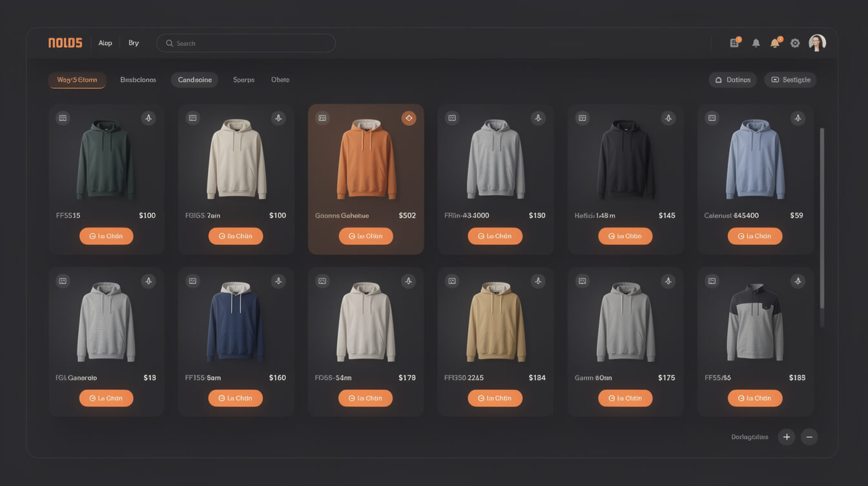Click the NOLDS logo
The width and height of the screenshot is (868, 486).
pyautogui.click(x=65, y=43)
